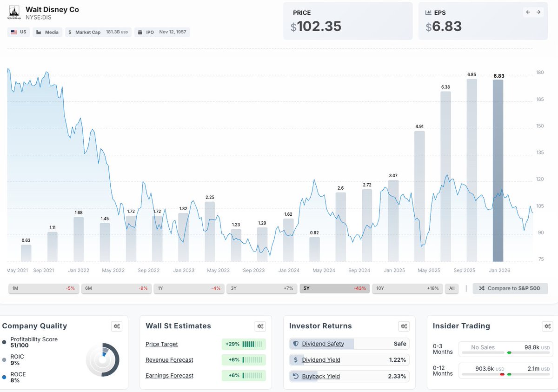Click the 903.6k USD insider sales value
Image resolution: width=558 pixels, height=392 pixels.
(490, 369)
